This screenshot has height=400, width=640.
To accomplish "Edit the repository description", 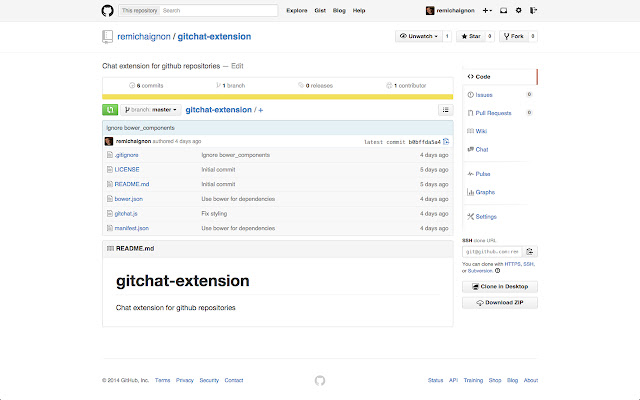I will point(237,66).
